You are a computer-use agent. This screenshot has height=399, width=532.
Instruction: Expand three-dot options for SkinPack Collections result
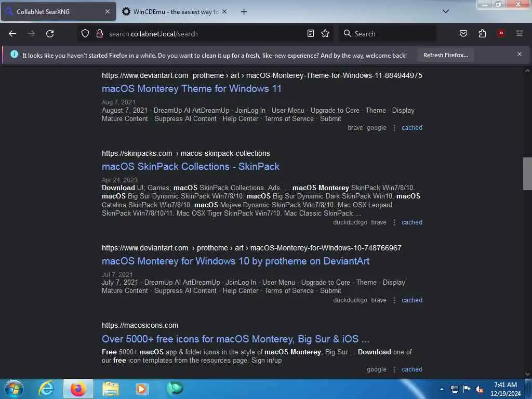click(394, 222)
